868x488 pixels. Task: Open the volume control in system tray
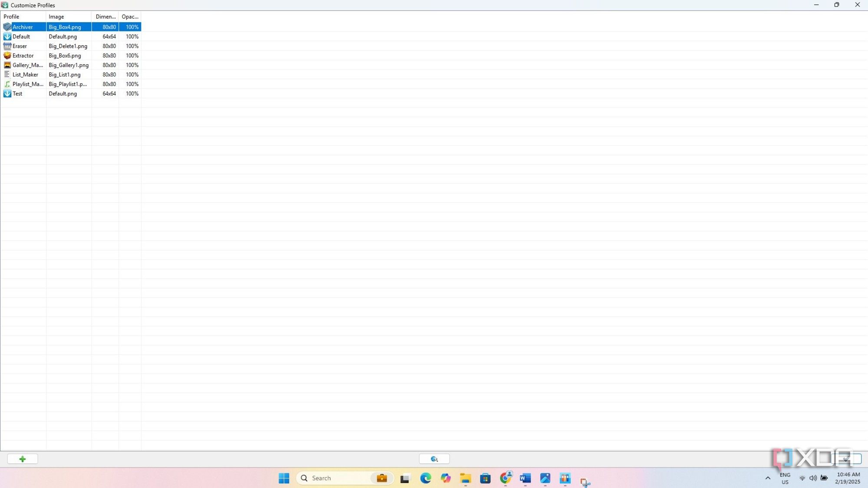point(812,478)
